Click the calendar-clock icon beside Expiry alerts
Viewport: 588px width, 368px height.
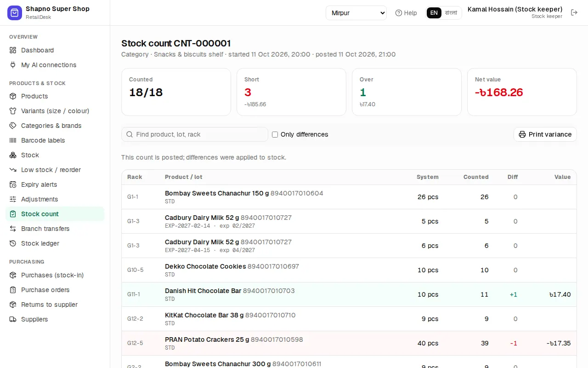tap(13, 184)
